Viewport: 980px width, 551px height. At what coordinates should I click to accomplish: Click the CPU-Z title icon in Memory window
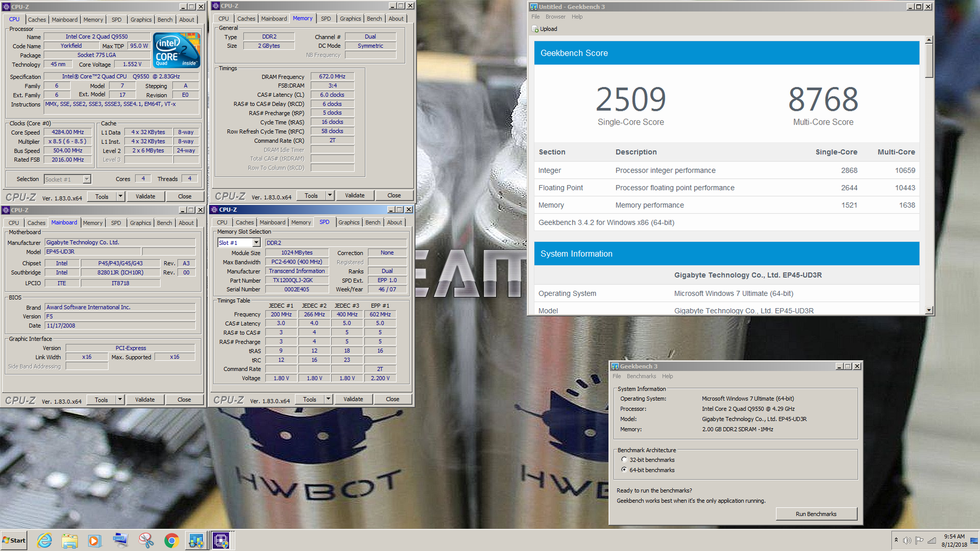coord(216,6)
